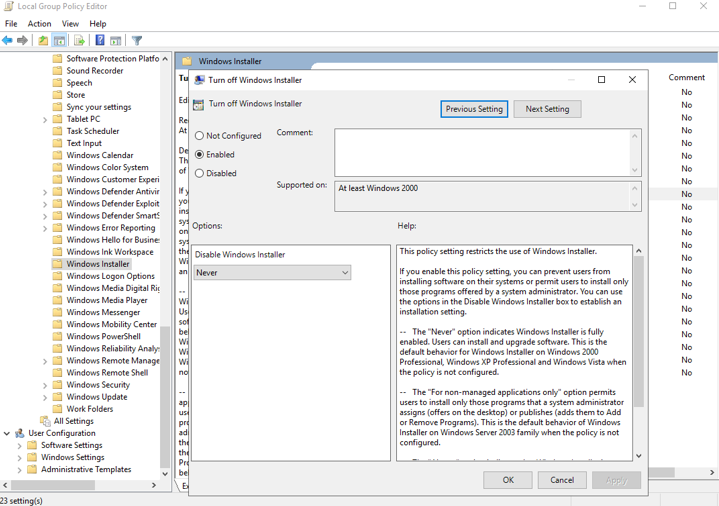Click the greyed-out Apply button
Image resolution: width=719 pixels, height=506 pixels.
pos(616,480)
